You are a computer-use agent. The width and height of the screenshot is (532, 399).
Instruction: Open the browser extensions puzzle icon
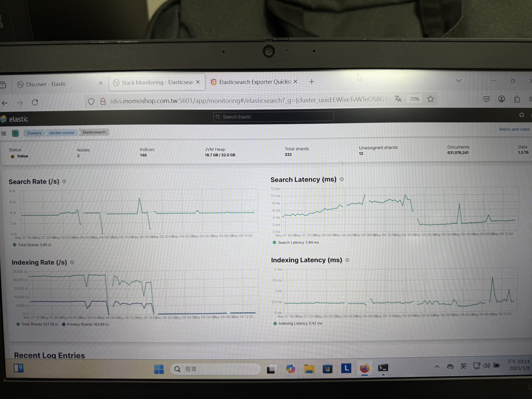point(517,99)
